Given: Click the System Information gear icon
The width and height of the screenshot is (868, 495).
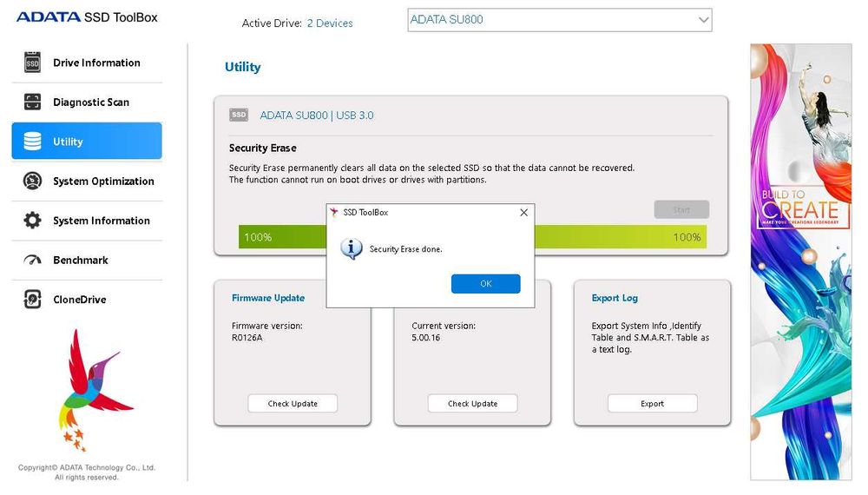Looking at the screenshot, I should [x=33, y=221].
